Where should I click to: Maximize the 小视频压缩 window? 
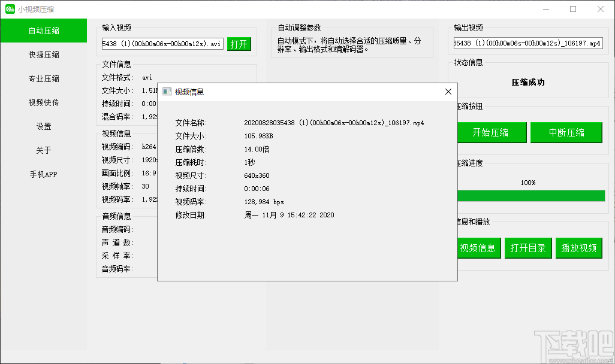pos(573,9)
